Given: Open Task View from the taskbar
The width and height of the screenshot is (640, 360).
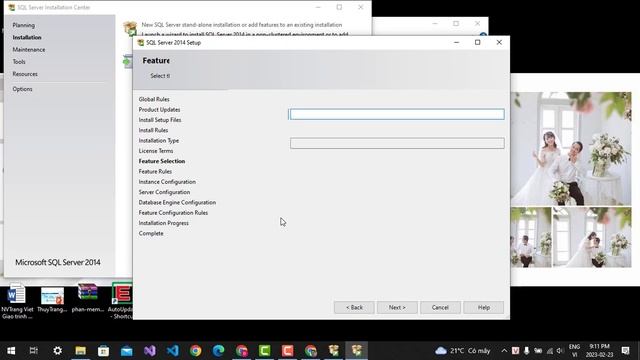Looking at the screenshot, I should tap(34, 351).
